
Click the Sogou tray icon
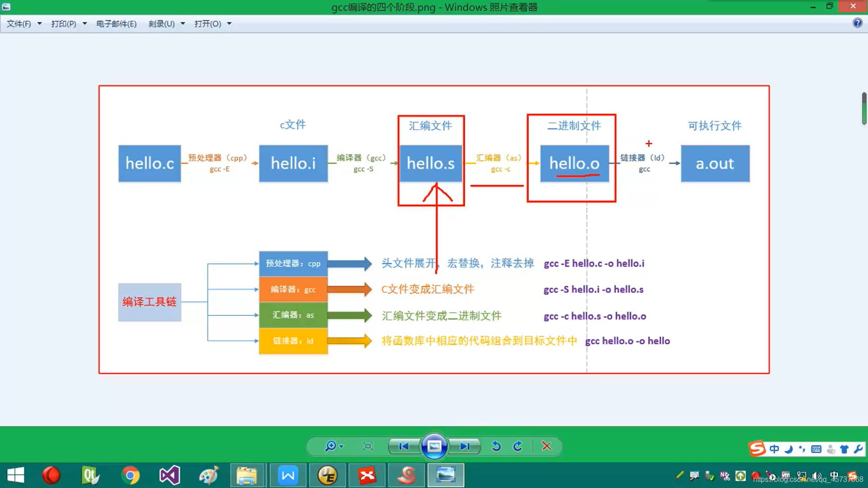coord(853,476)
